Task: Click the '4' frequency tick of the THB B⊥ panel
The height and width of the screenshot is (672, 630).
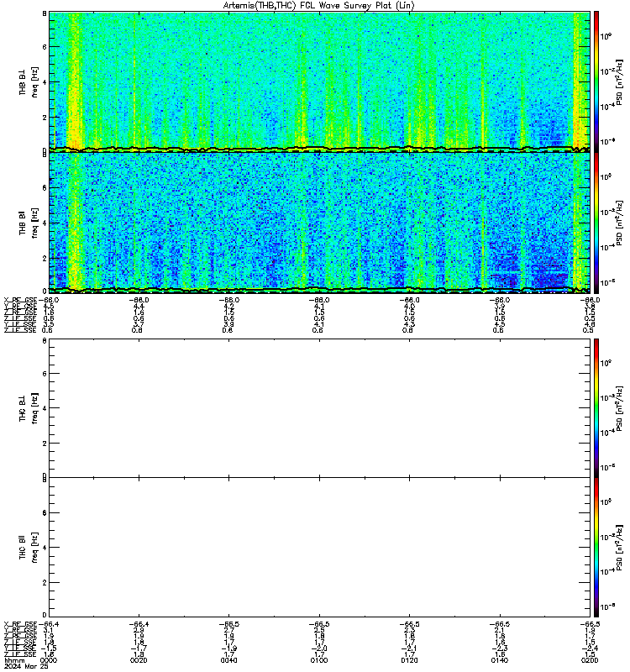Action: click(45, 81)
